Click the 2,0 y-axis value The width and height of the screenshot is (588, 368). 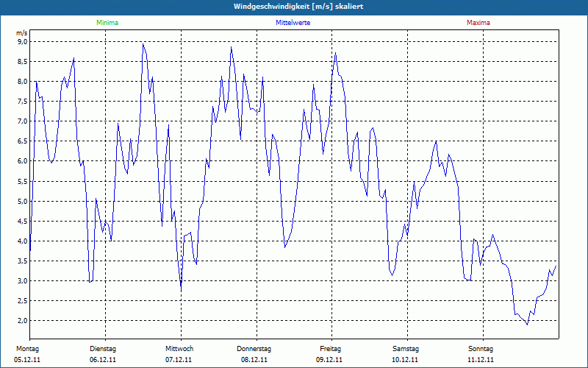pos(23,320)
